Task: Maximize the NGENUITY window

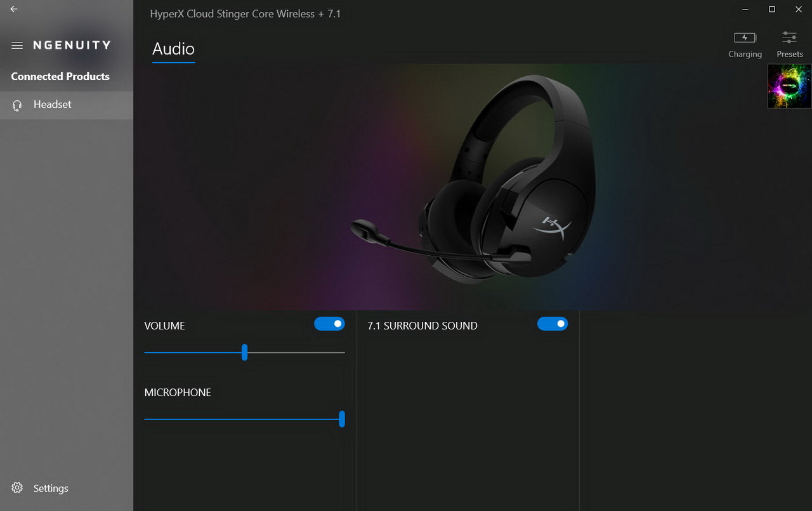Action: [772, 9]
